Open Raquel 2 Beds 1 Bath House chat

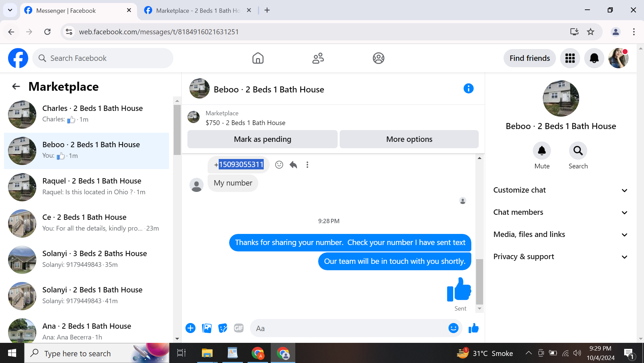click(x=87, y=187)
